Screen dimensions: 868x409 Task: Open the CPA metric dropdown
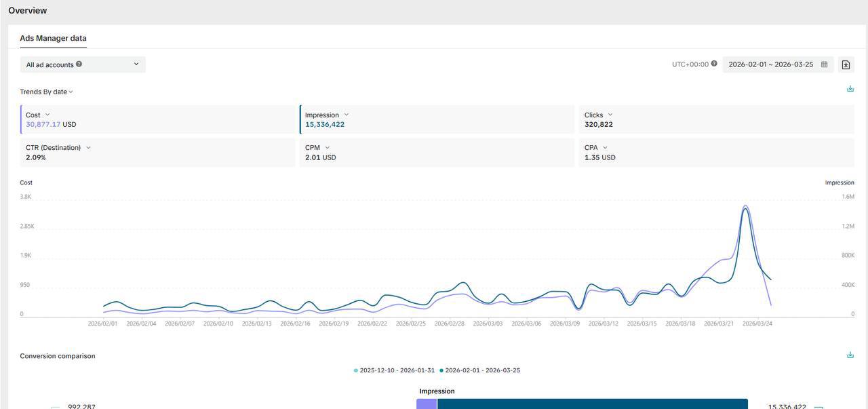point(605,147)
